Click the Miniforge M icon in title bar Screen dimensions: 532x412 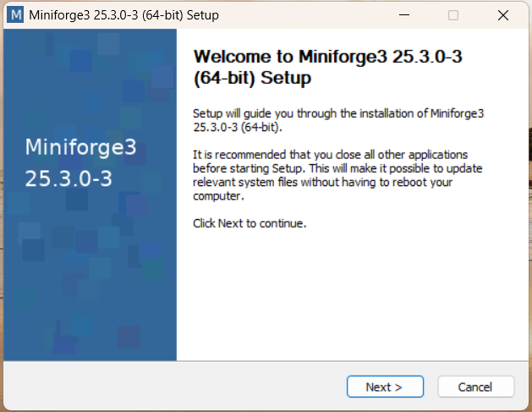[15, 15]
